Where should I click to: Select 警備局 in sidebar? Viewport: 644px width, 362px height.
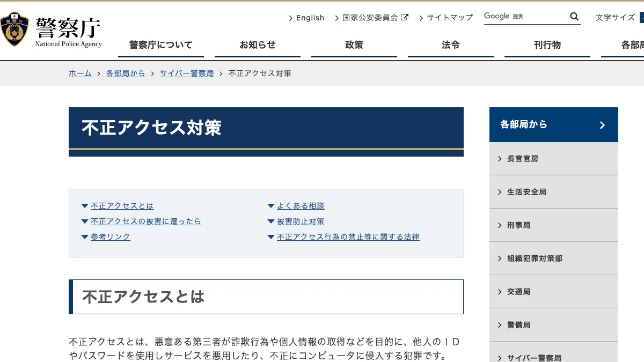[x=554, y=325]
